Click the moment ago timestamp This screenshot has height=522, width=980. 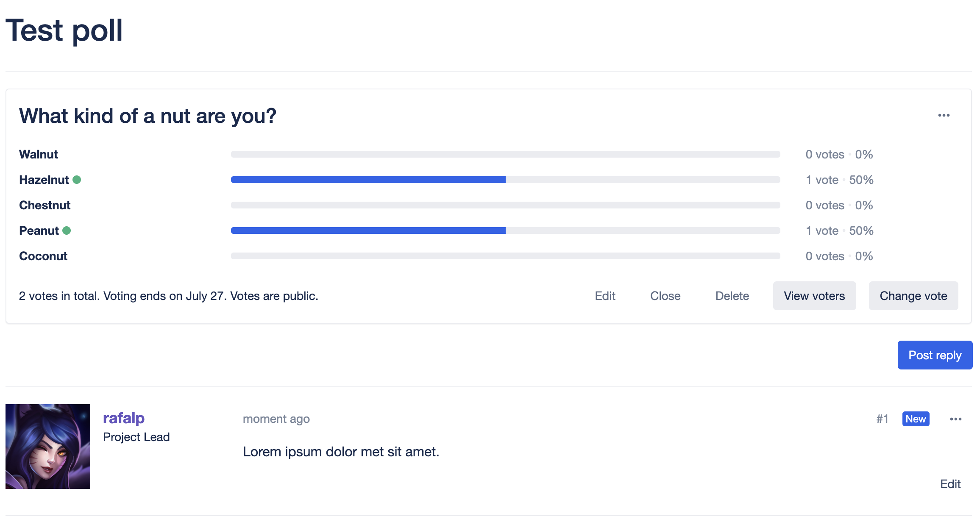[276, 419]
